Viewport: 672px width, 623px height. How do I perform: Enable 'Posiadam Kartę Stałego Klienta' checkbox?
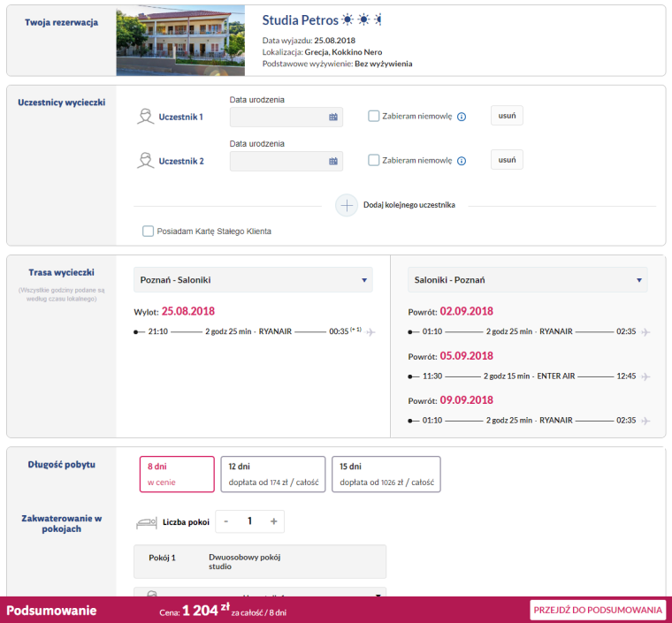click(x=149, y=232)
